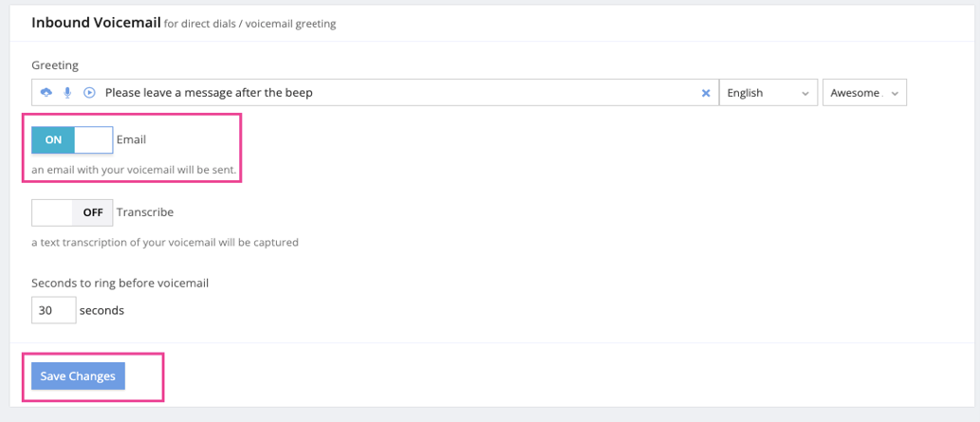Open the English language dropdown
This screenshot has height=422, width=980.
pos(767,93)
